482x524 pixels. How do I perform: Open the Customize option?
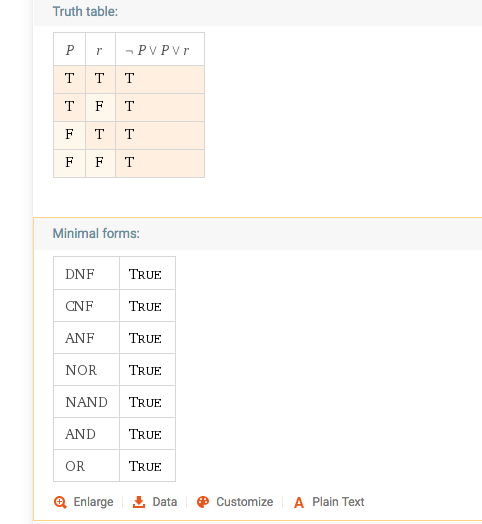(x=244, y=502)
